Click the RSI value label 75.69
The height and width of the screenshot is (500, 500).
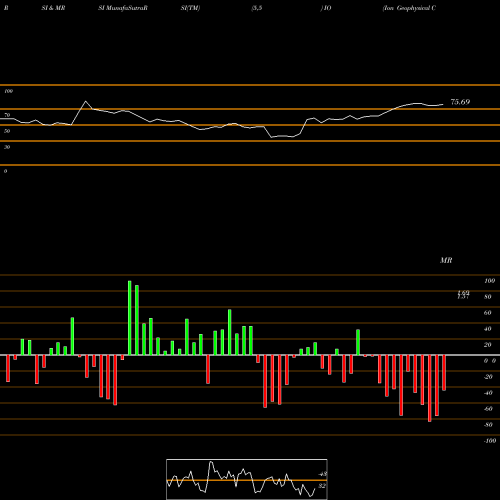click(x=460, y=102)
